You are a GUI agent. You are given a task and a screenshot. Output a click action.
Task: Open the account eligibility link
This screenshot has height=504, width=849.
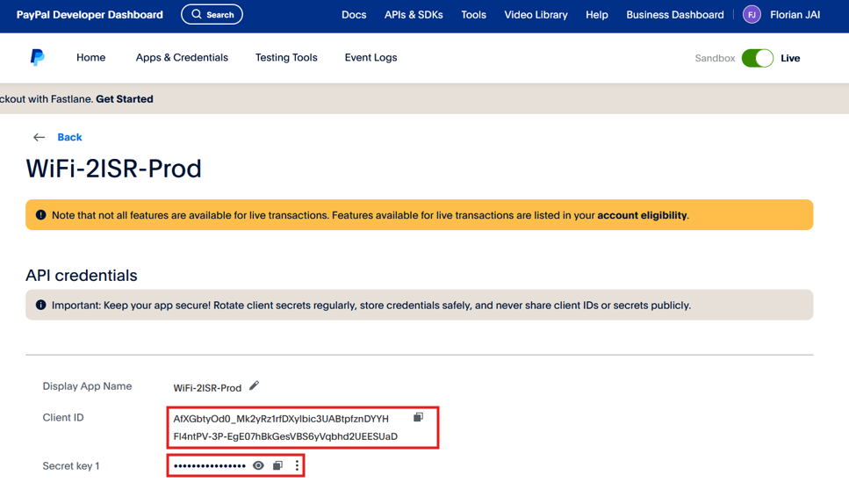tap(642, 215)
